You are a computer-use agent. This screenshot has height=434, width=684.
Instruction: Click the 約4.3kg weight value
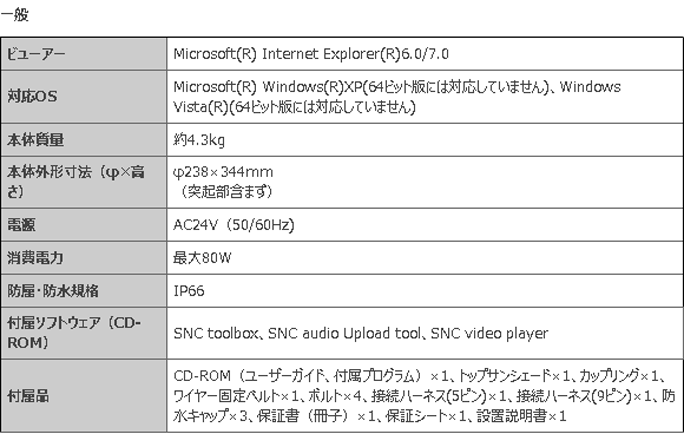point(199,140)
